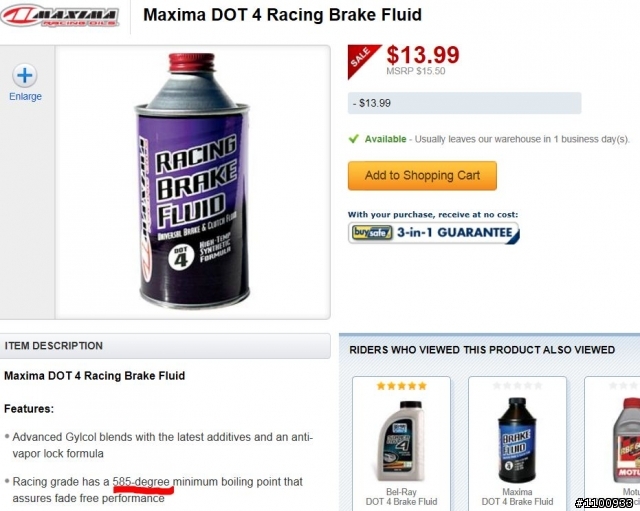Open Bel-Ray brake fluid bottle thumbnail
This screenshot has height=511, width=640.
pos(401,441)
